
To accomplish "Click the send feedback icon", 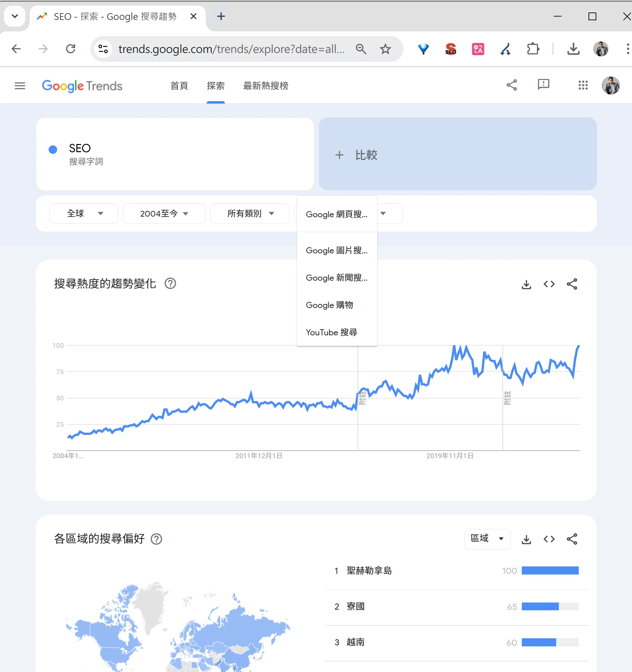I will pos(543,85).
